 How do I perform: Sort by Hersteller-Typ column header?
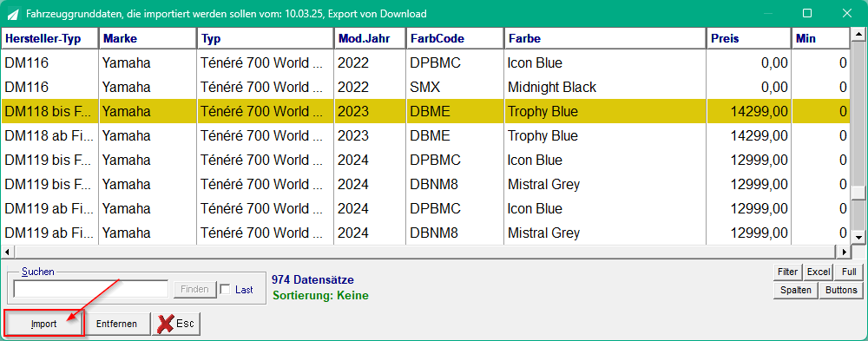49,39
